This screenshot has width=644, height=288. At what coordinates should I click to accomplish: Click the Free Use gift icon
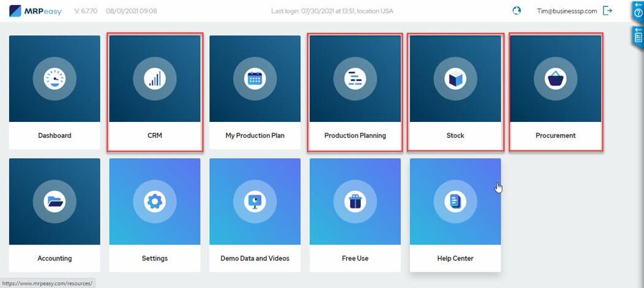355,202
